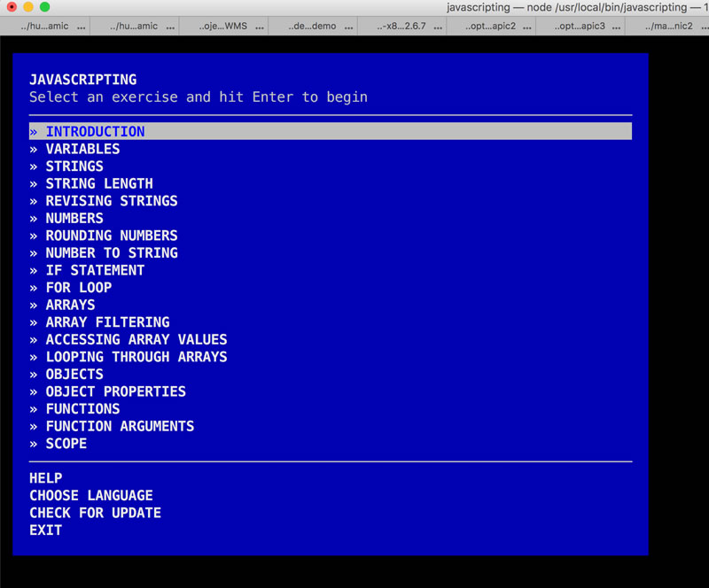
Task: Open the IF STATEMENT exercise
Action: 95,270
